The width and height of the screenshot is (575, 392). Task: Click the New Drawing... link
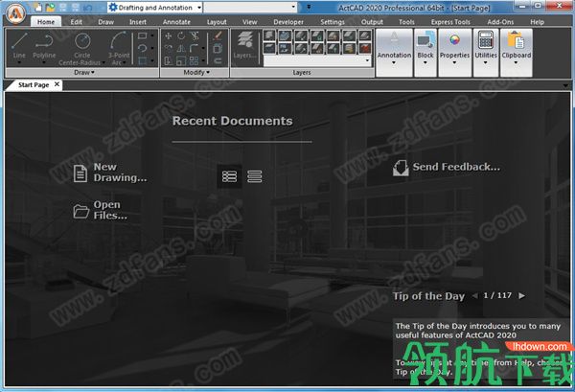(x=120, y=173)
